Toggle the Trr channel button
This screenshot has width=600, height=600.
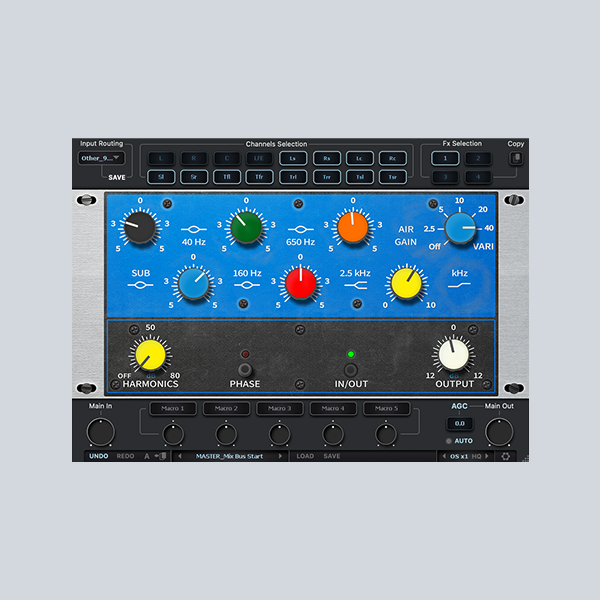[326, 177]
